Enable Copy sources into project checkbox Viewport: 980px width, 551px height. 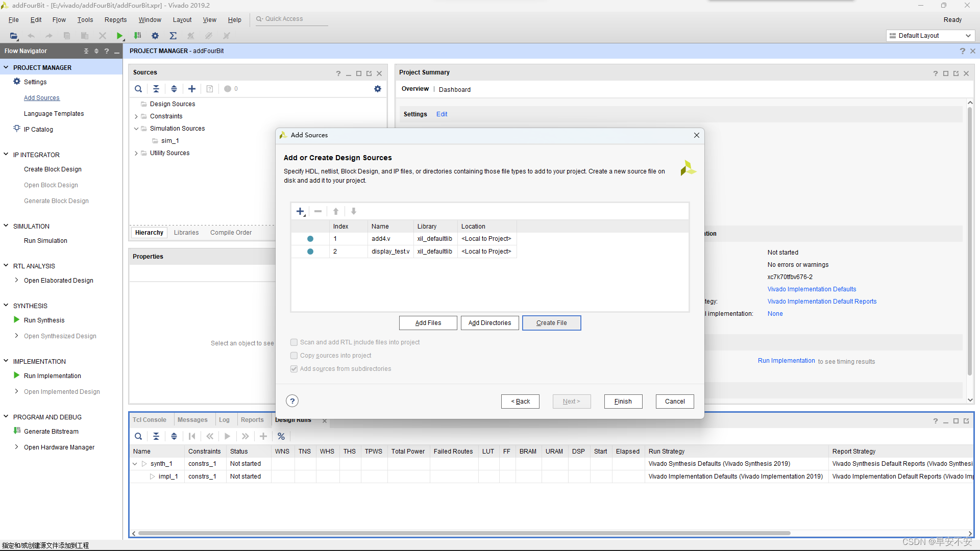coord(294,356)
